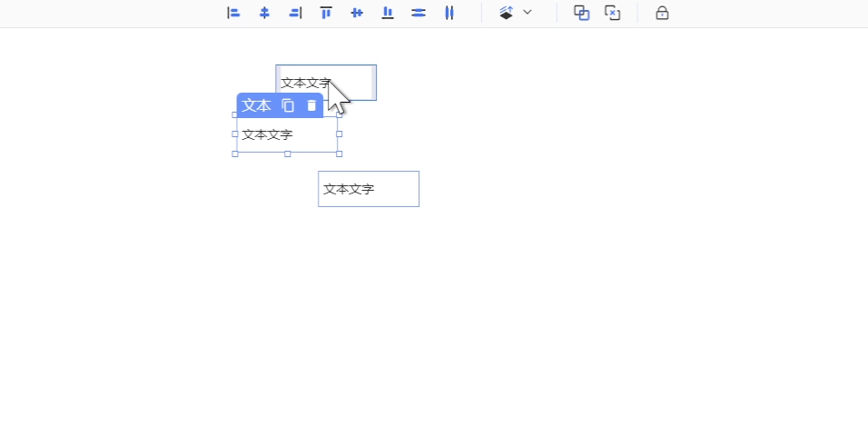Distribute elements horizontally via toolbar icon
868x436 pixels.
(x=449, y=13)
